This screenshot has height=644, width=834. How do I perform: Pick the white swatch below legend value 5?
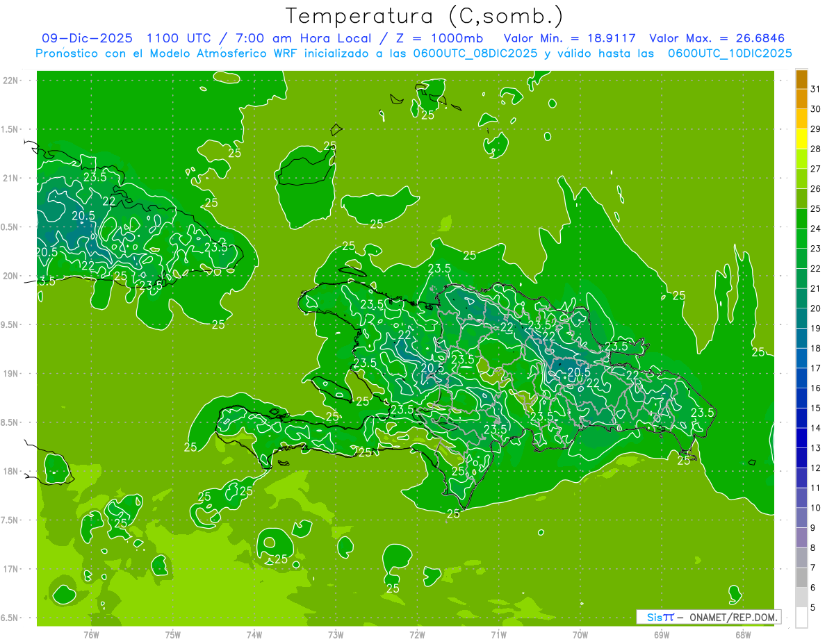click(801, 617)
